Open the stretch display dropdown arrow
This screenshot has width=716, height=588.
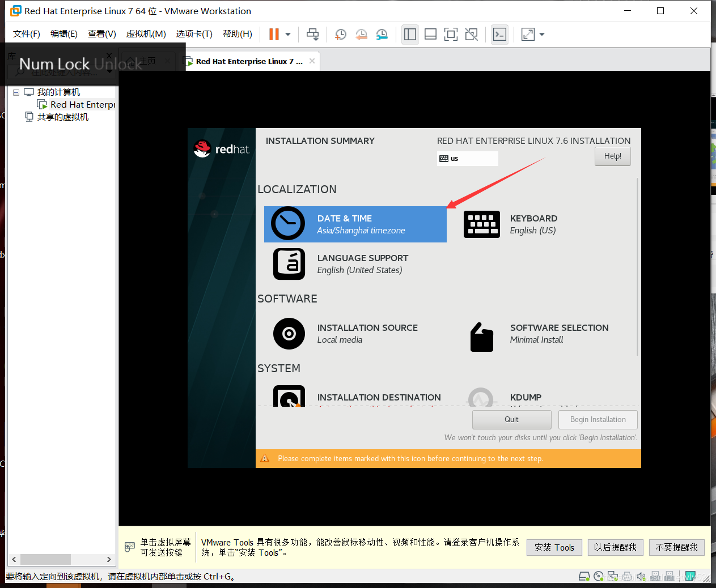click(x=542, y=35)
